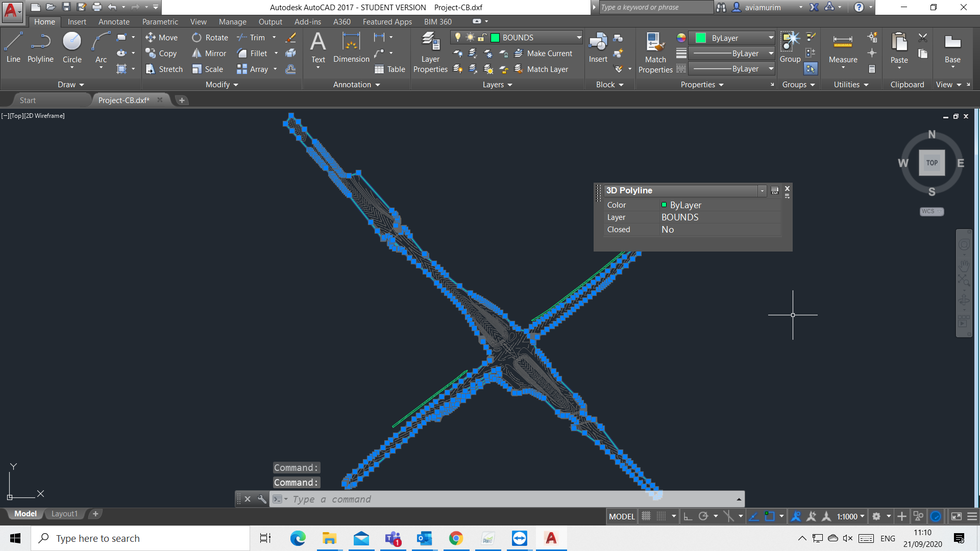Image resolution: width=980 pixels, height=551 pixels.
Task: Open the Annotate ribbon tab
Action: [114, 21]
